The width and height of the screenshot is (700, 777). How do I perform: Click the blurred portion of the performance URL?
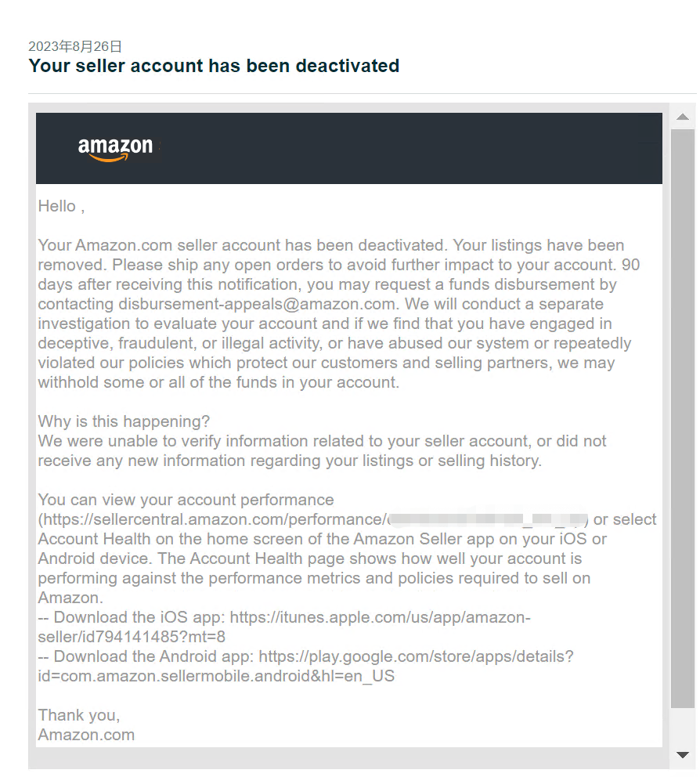pos(487,519)
